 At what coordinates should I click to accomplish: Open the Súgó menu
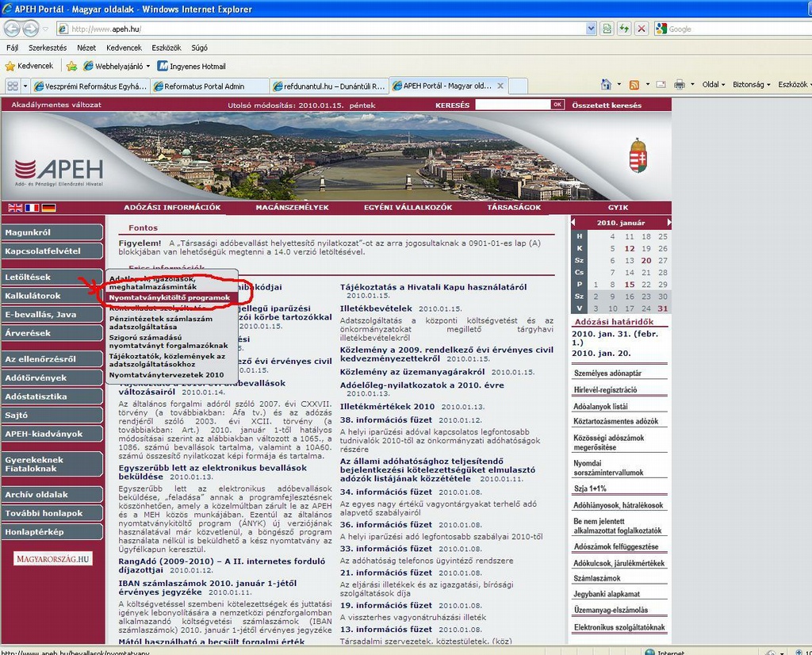point(199,48)
